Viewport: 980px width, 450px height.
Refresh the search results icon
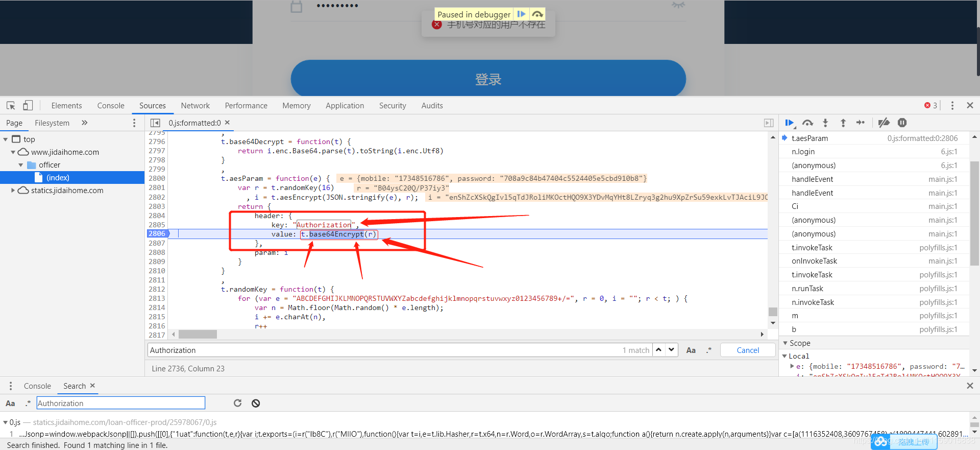[237, 403]
